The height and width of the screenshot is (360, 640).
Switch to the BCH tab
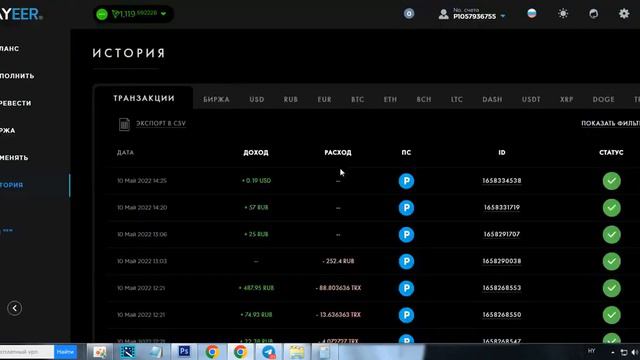click(424, 100)
